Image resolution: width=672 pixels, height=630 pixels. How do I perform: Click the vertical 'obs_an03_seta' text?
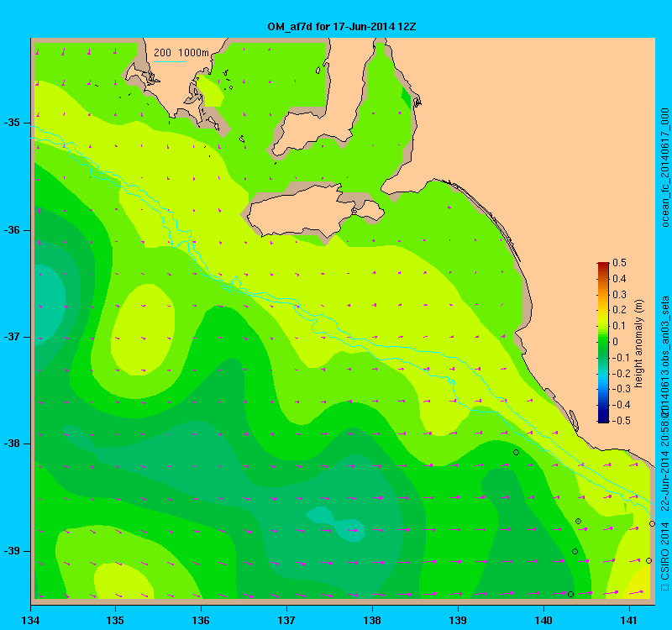point(664,333)
